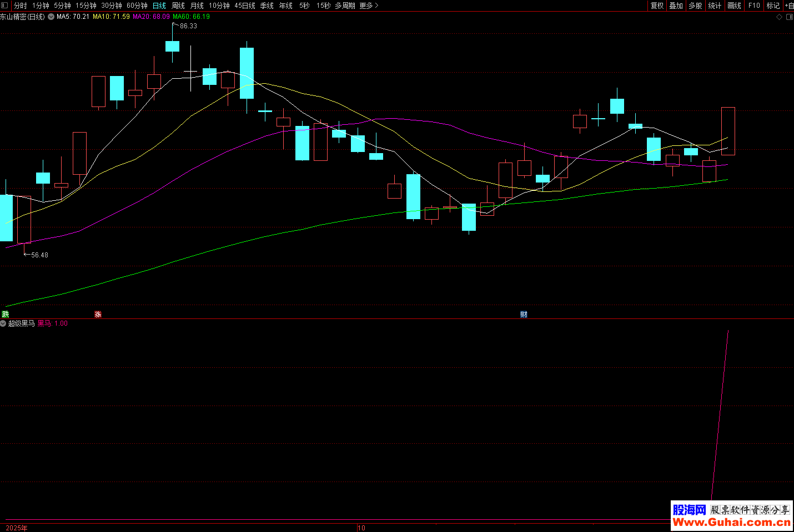This screenshot has width=794, height=532.
Task: Toggle 多股 multi-stock view
Action: click(695, 6)
